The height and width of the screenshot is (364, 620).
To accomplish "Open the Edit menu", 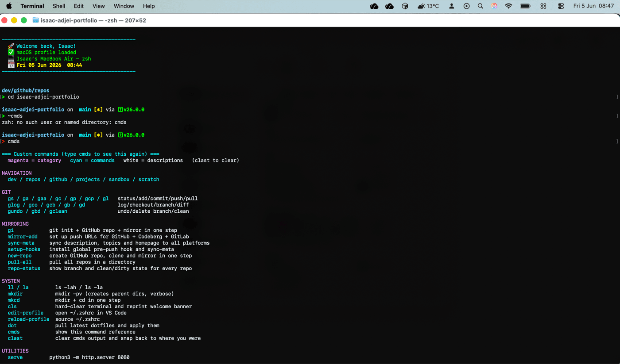I will 79,6.
